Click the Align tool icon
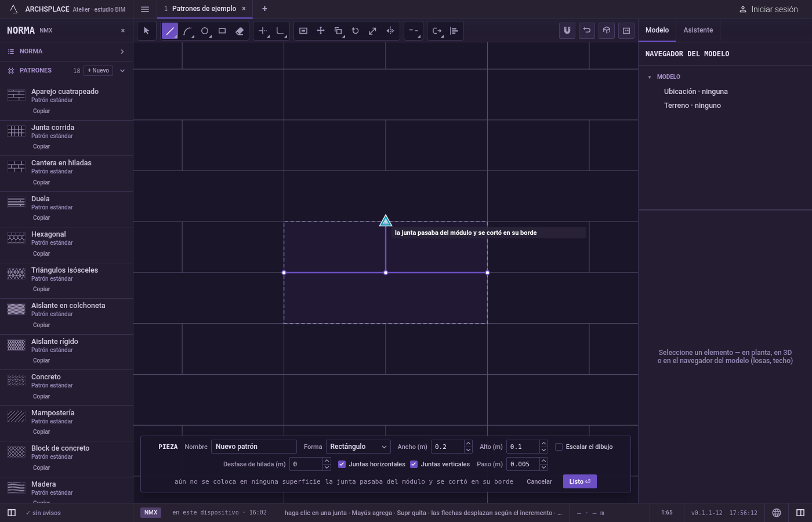The width and height of the screenshot is (812, 522). click(454, 31)
